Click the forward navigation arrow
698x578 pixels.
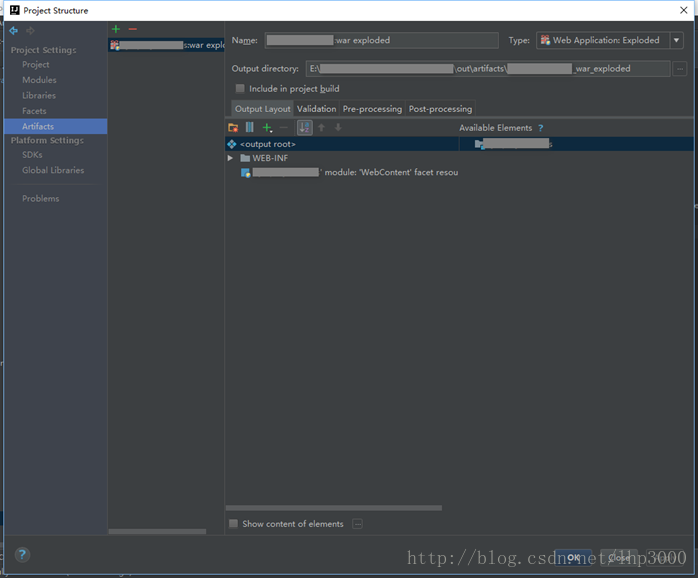tap(30, 31)
